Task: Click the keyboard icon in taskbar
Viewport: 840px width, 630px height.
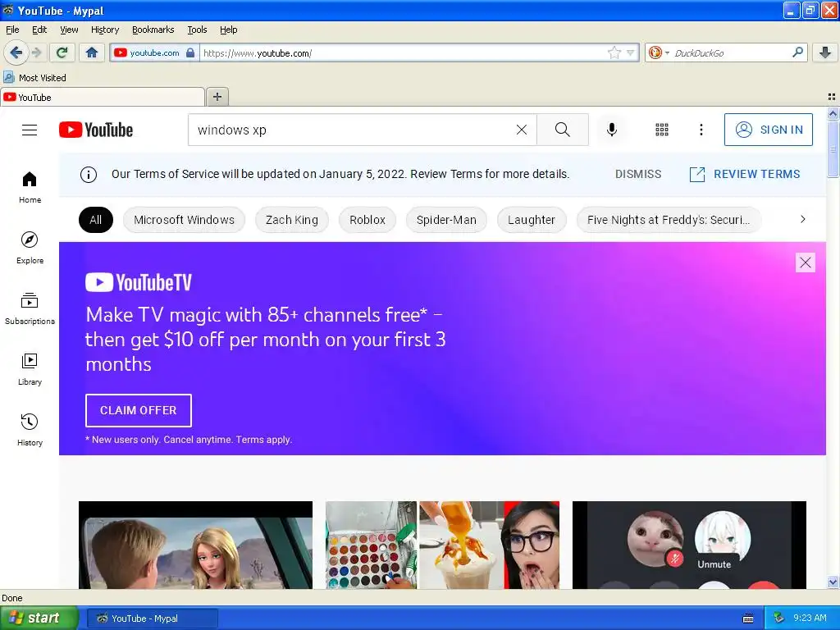Action: (x=748, y=619)
